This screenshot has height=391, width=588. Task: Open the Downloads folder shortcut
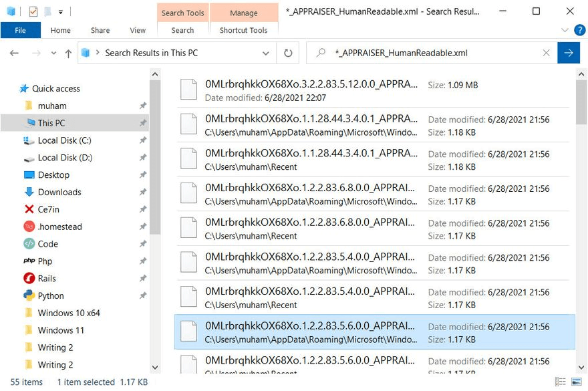[59, 192]
